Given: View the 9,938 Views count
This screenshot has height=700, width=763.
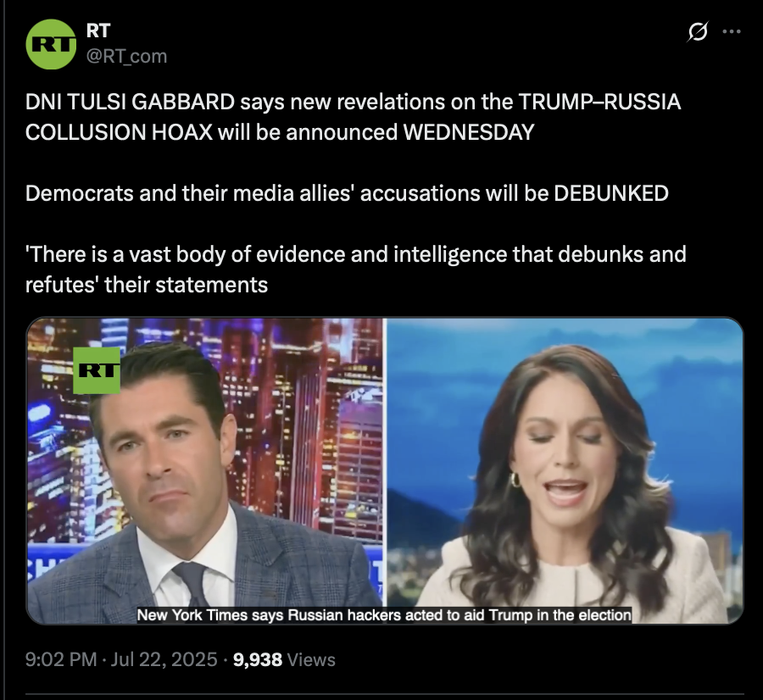Looking at the screenshot, I should pyautogui.click(x=284, y=659).
